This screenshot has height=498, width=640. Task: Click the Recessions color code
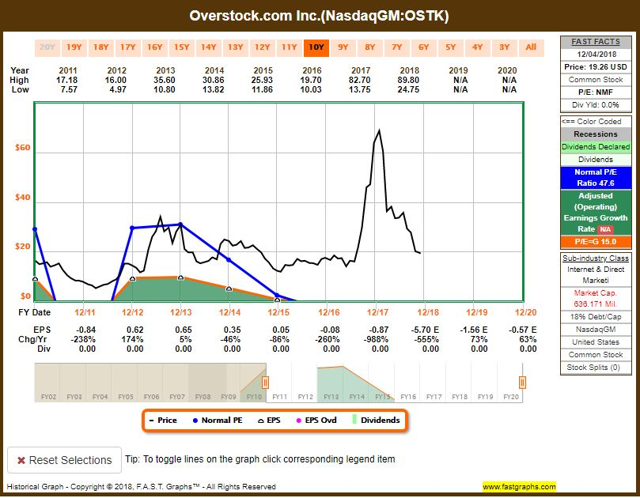(596, 134)
